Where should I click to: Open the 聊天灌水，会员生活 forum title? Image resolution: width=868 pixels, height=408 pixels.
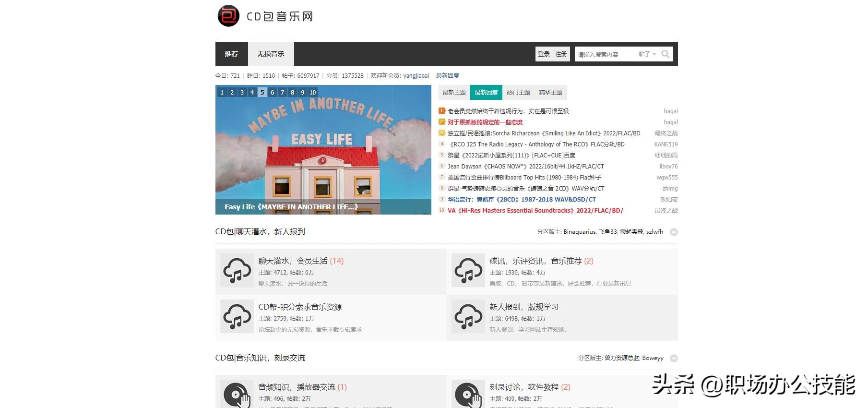coord(293,261)
